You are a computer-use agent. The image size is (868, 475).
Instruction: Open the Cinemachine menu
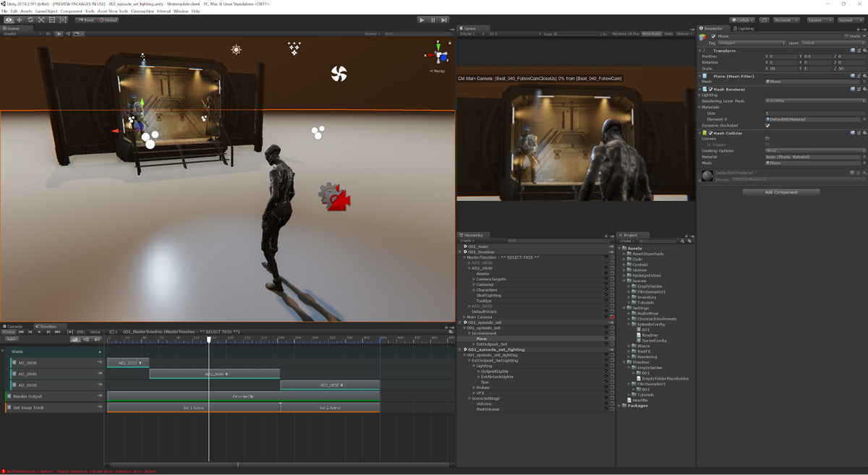click(142, 12)
